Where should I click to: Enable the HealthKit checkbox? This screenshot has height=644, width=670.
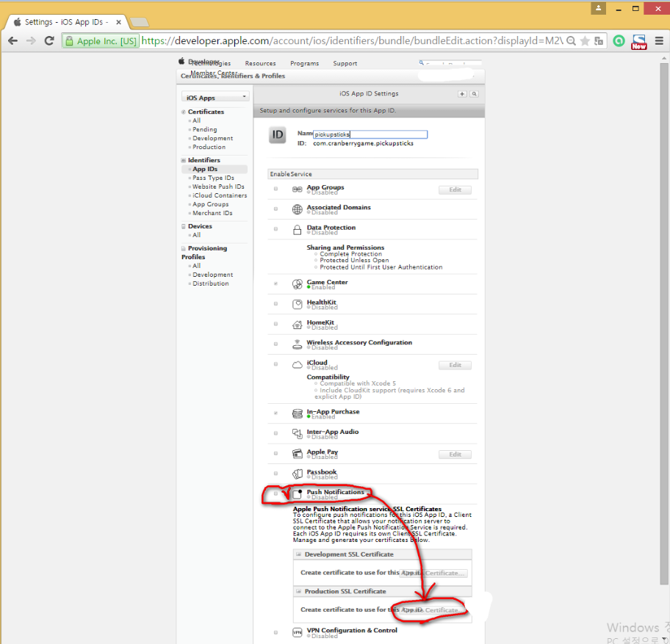[275, 303]
